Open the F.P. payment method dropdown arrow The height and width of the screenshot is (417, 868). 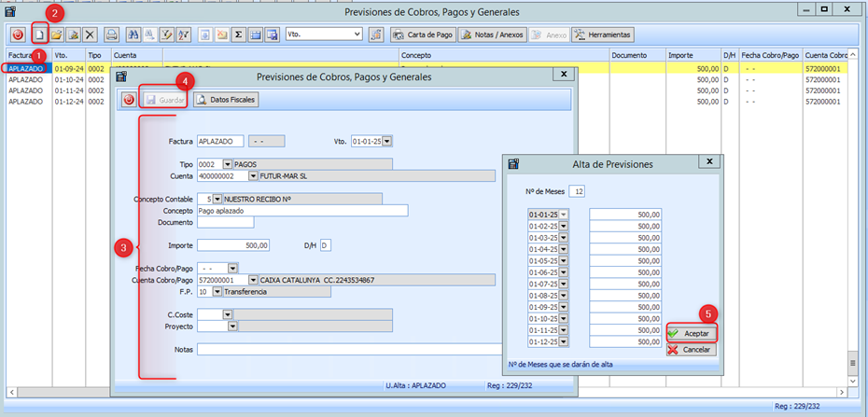click(217, 291)
